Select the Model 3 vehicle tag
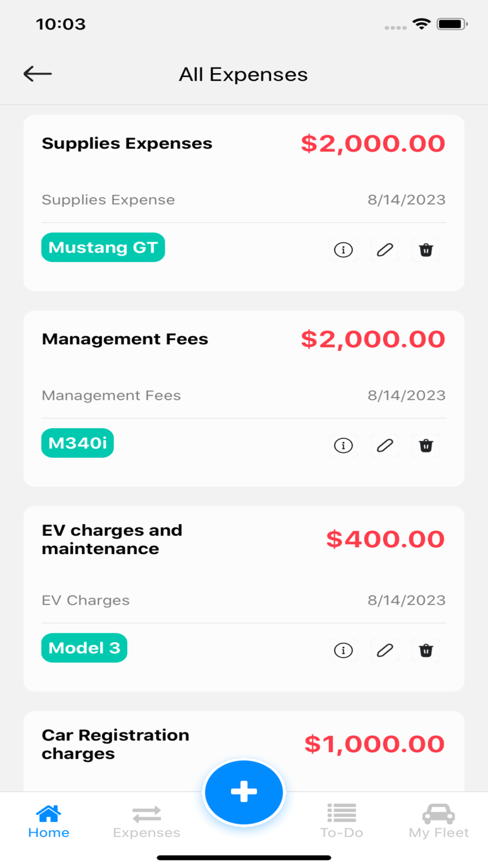 84,648
